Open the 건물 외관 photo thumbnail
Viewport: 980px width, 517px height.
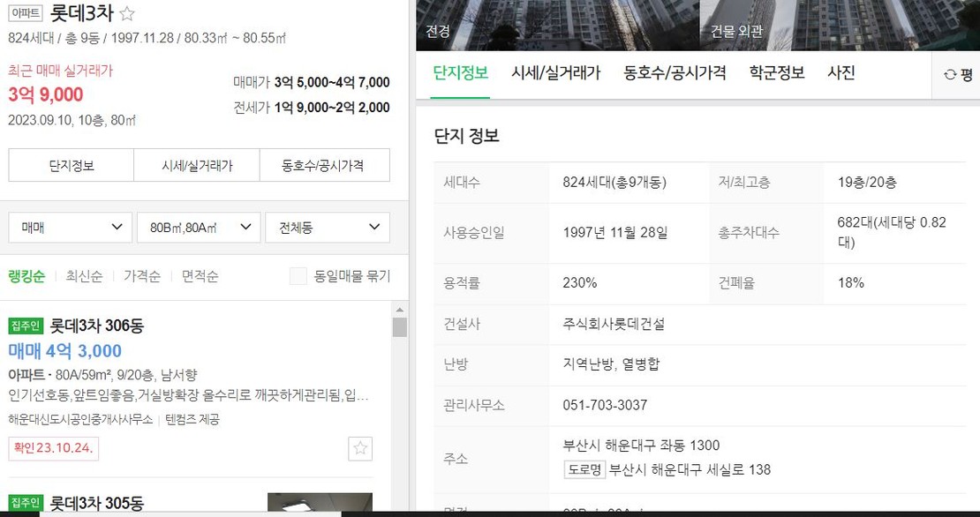840,25
